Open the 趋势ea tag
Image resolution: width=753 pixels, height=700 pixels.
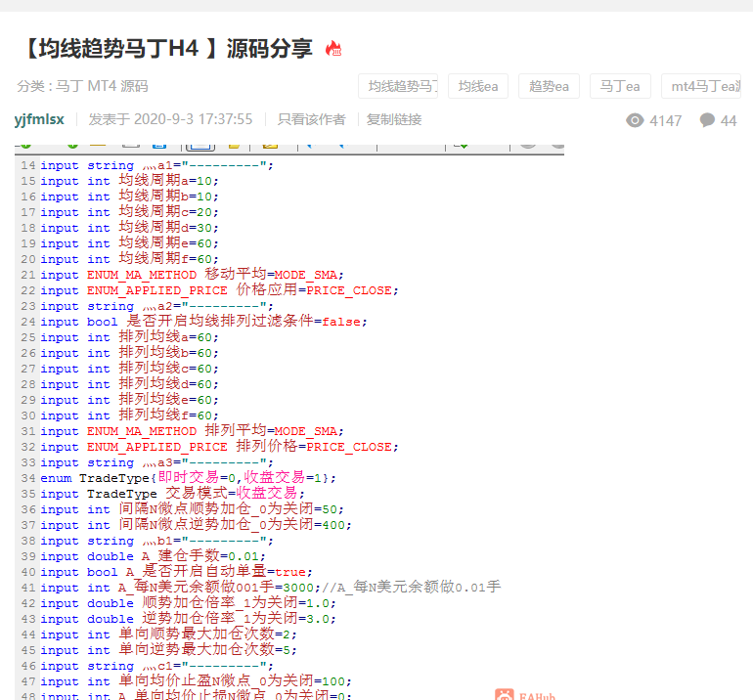tap(549, 86)
